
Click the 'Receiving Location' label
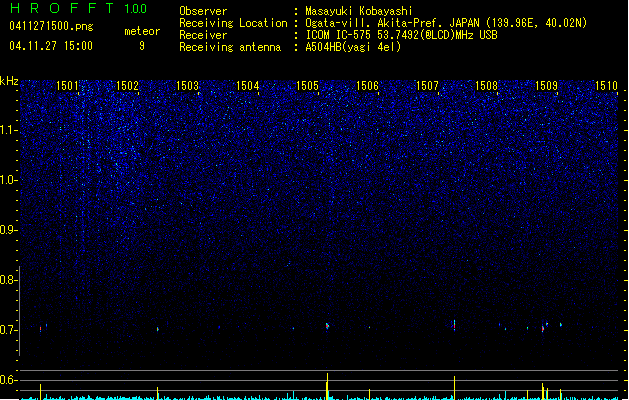[233, 23]
